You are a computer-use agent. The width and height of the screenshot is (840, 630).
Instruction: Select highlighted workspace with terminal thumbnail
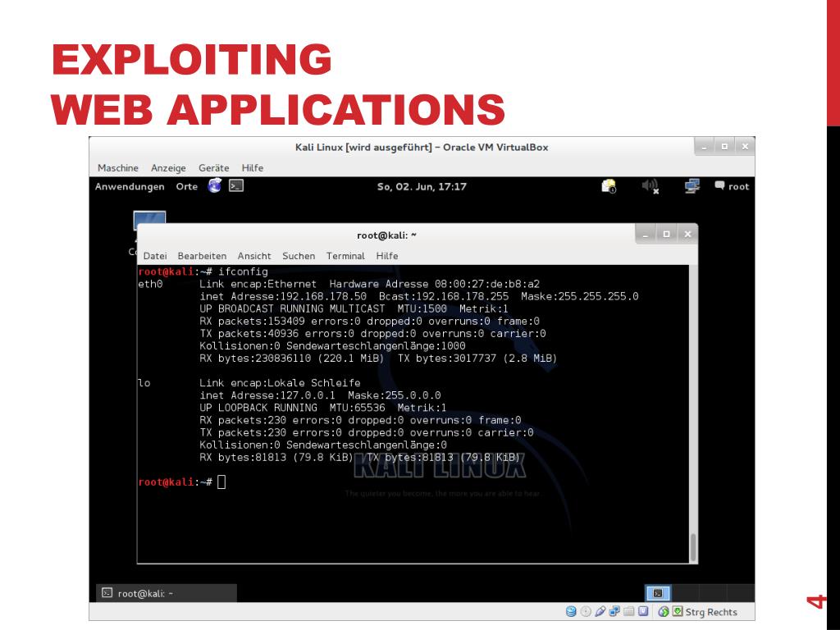(658, 592)
